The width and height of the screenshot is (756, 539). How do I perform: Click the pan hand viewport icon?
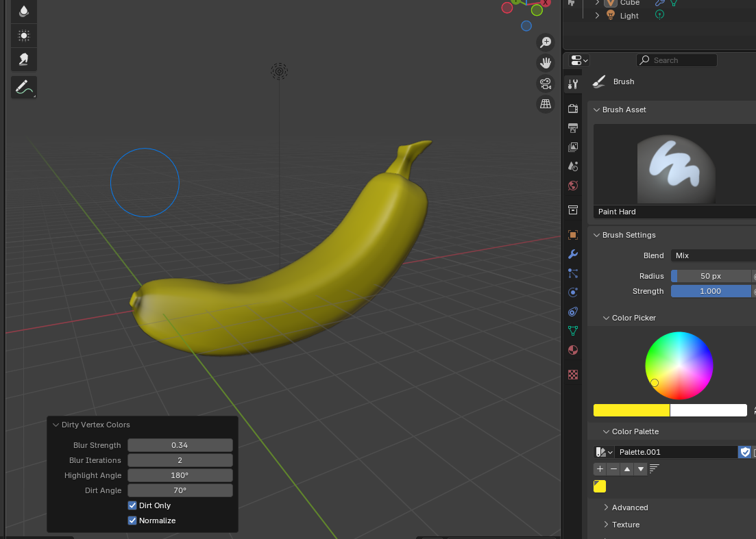[x=546, y=63]
